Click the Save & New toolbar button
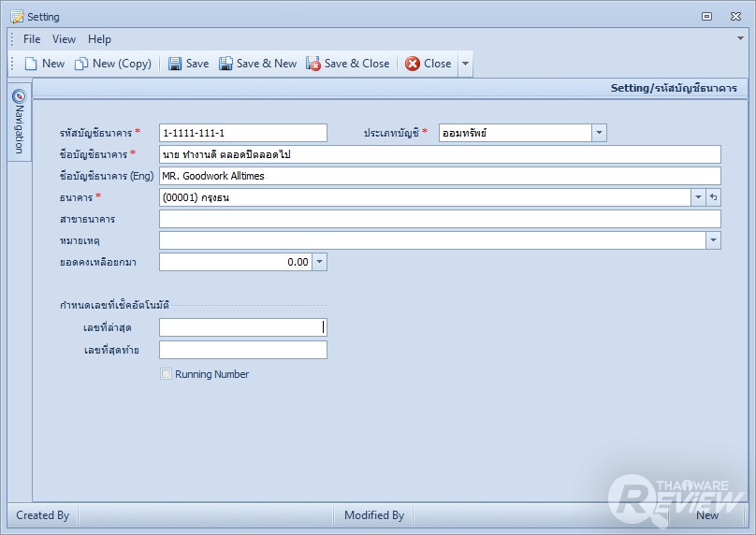Screen dimensions: 756x535 tap(257, 64)
